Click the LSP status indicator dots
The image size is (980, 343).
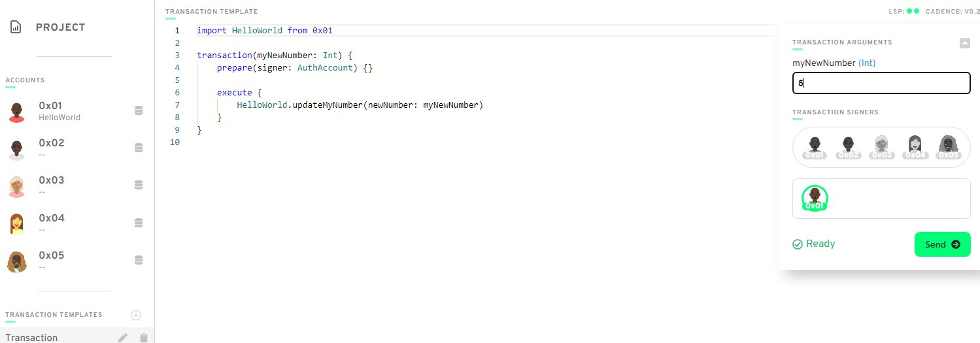tap(913, 11)
